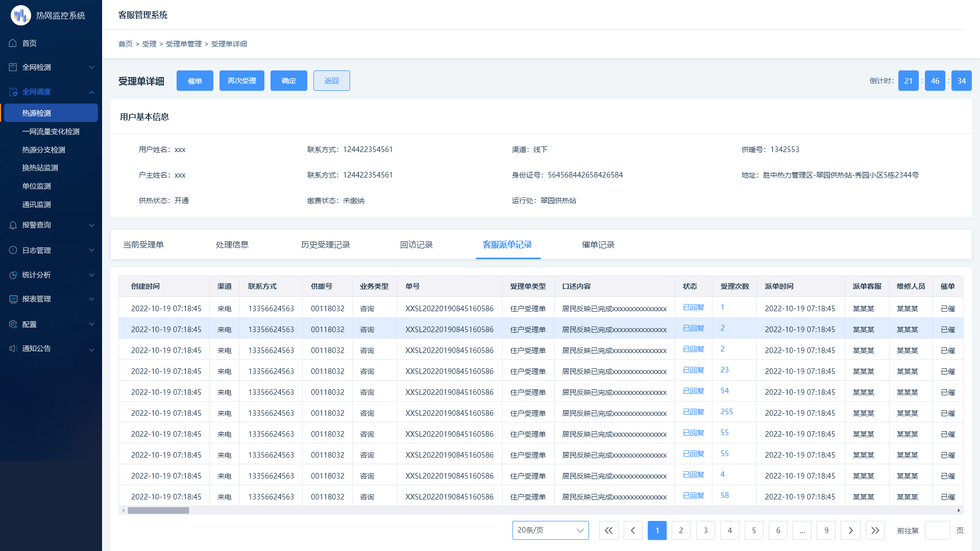Image resolution: width=980 pixels, height=551 pixels.
Task: Switch to the 回访记录 tab
Action: [x=416, y=245]
